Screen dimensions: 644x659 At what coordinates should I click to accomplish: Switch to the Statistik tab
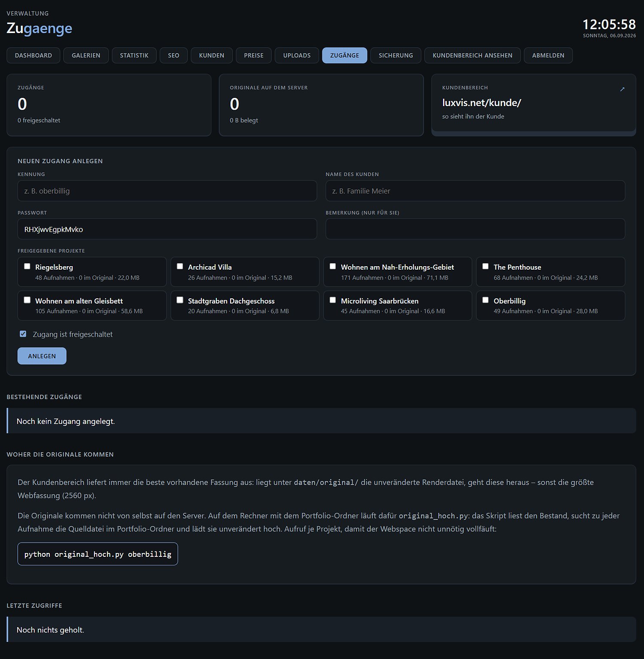tap(134, 55)
